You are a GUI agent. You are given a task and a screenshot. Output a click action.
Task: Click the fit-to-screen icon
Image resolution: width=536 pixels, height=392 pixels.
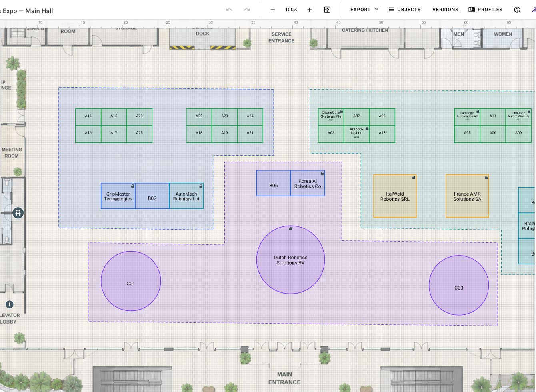[x=327, y=10]
